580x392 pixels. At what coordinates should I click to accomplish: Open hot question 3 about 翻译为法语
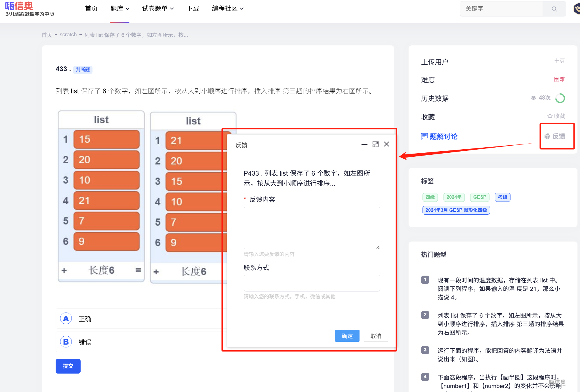point(500,355)
